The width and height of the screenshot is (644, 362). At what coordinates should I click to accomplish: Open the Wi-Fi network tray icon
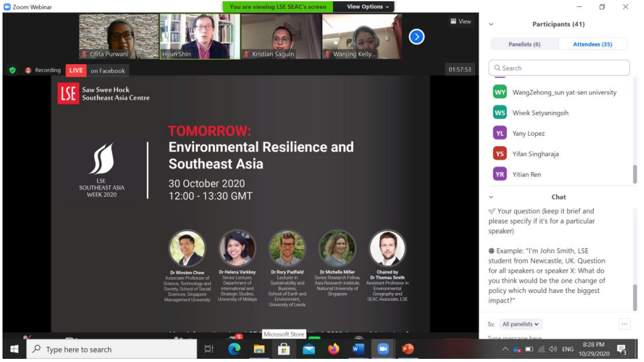(x=542, y=349)
